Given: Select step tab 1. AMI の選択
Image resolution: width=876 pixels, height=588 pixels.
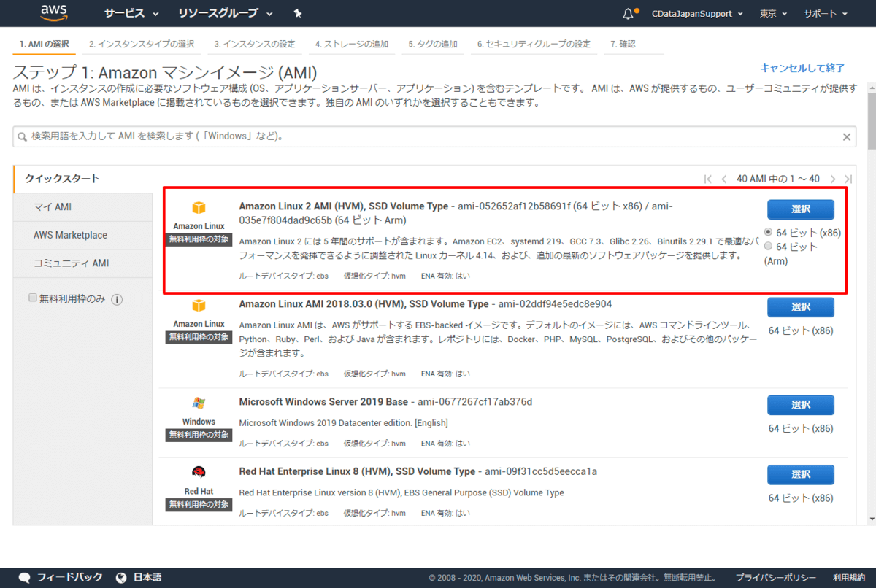Looking at the screenshot, I should point(45,44).
